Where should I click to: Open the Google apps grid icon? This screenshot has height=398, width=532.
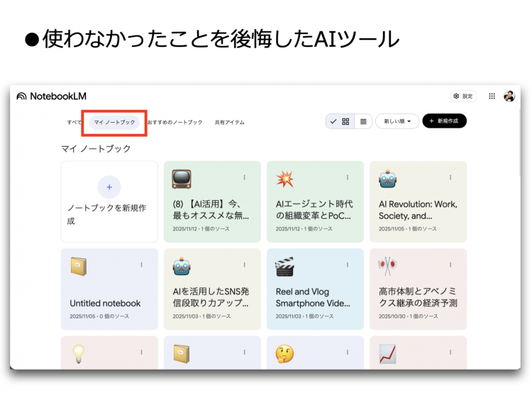click(492, 96)
